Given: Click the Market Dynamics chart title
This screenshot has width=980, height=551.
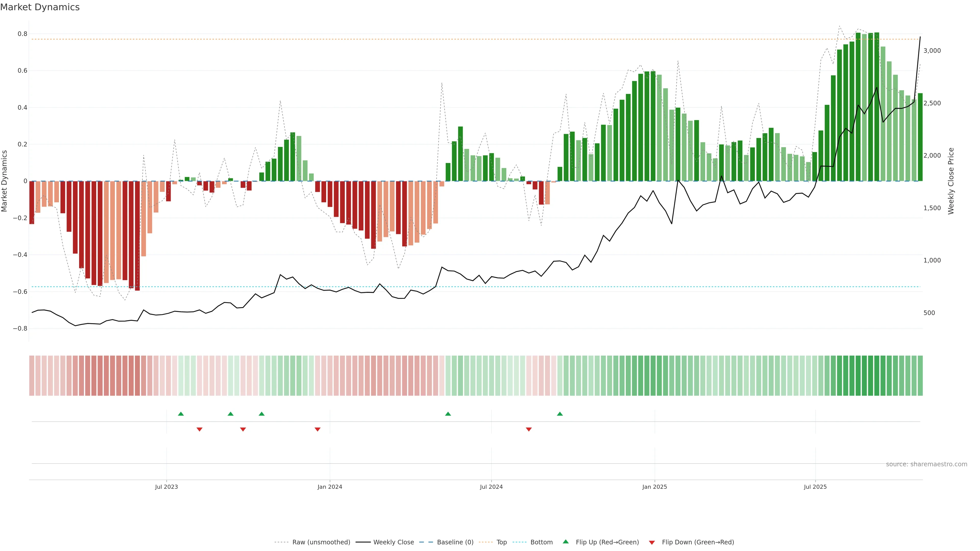Looking at the screenshot, I should point(40,7).
